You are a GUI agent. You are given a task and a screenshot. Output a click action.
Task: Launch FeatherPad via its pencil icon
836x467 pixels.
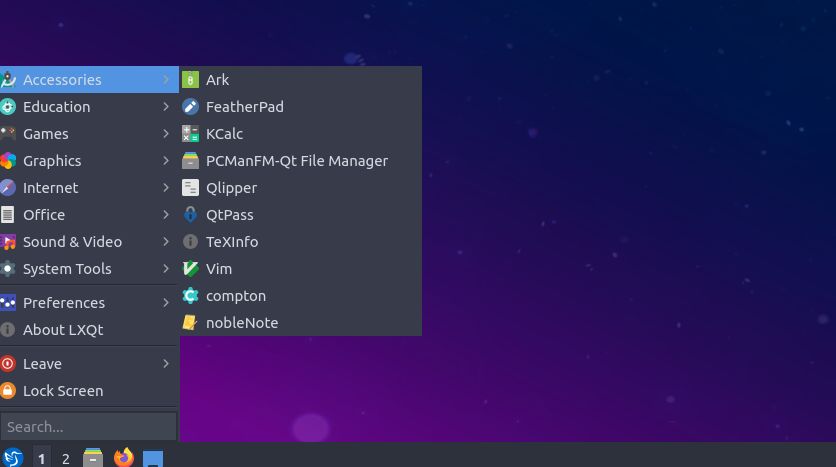point(190,107)
